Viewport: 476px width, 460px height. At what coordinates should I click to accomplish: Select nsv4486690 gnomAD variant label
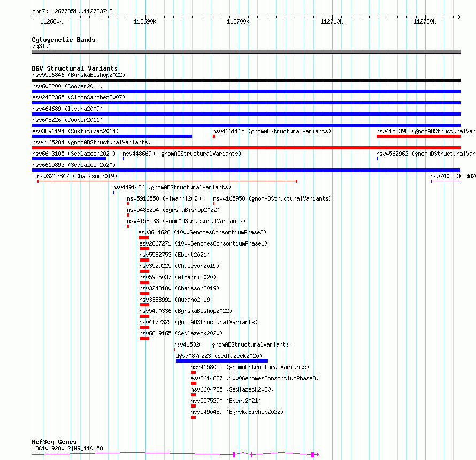click(182, 154)
